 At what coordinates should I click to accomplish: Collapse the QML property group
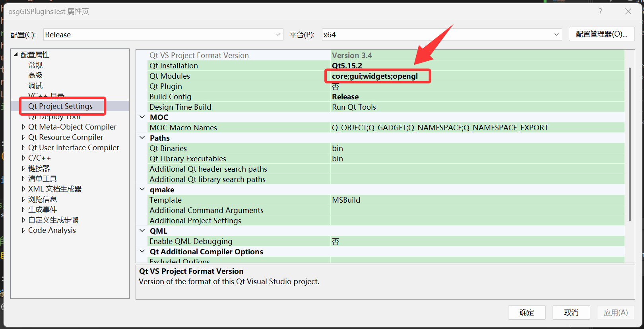pos(142,230)
